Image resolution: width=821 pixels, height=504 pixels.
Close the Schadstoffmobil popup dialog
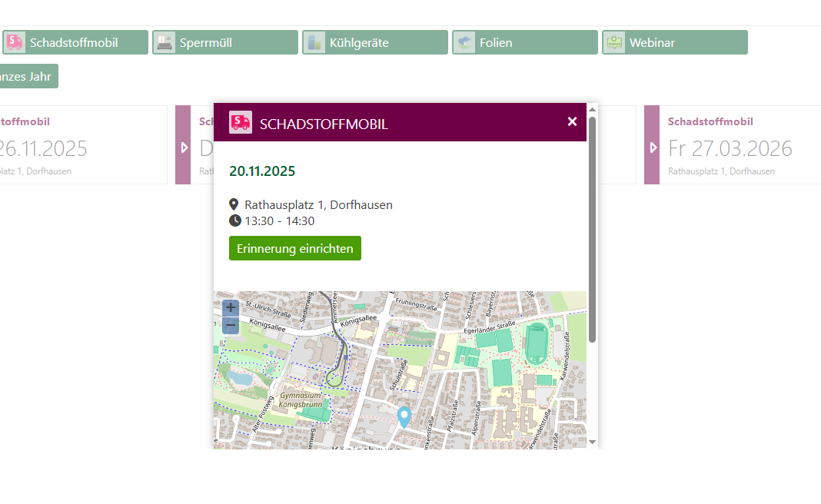(x=572, y=121)
